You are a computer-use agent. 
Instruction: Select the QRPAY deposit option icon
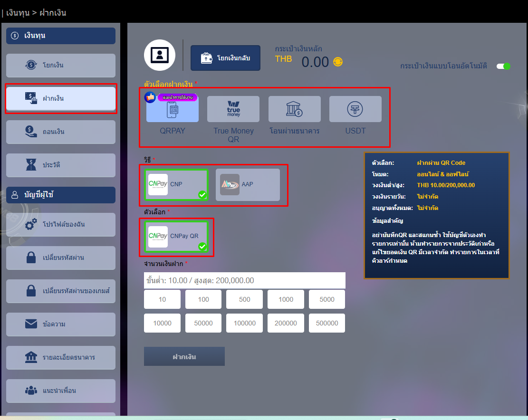(x=172, y=108)
